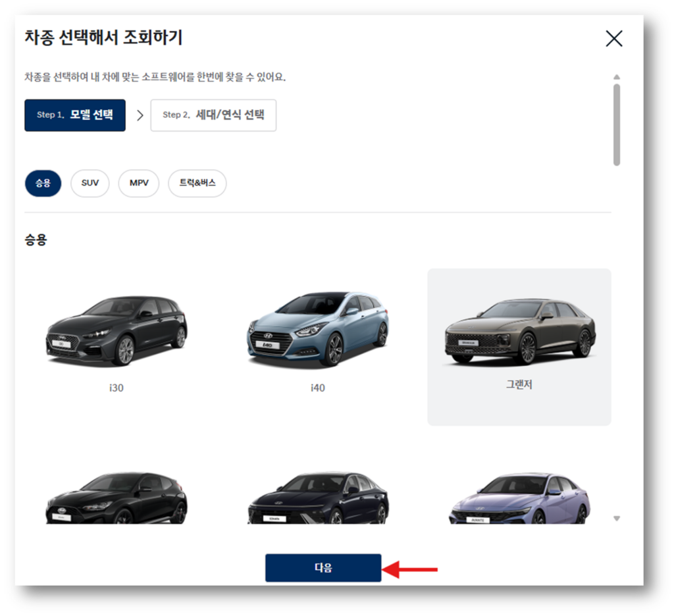This screenshot has height=616, width=674.
Task: Switch to the MPV vehicle category
Action: click(x=138, y=183)
